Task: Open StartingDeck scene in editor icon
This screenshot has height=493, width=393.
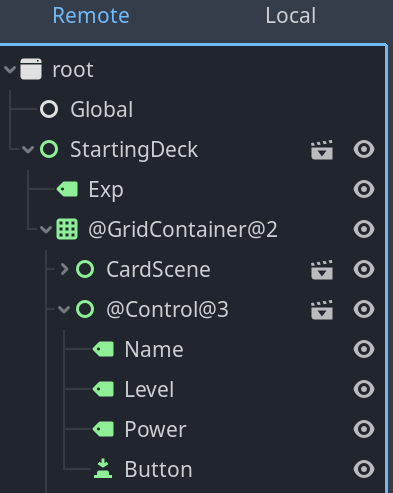Action: tap(322, 150)
